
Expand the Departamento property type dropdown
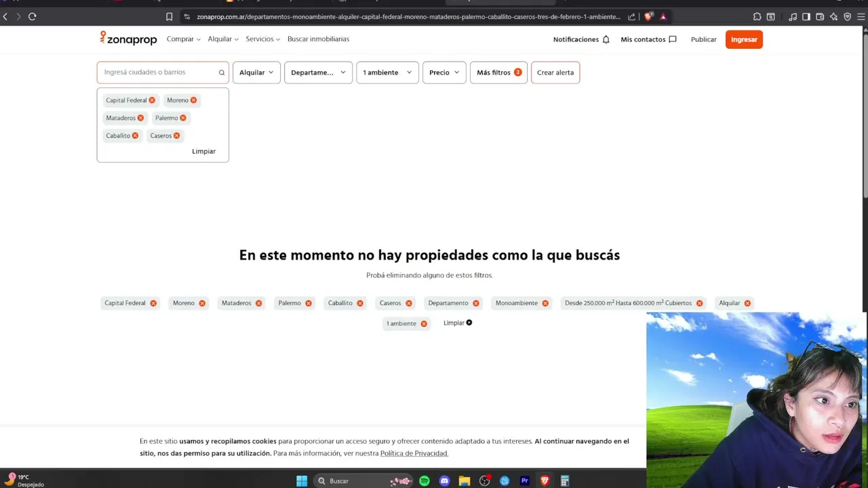pyautogui.click(x=318, y=73)
